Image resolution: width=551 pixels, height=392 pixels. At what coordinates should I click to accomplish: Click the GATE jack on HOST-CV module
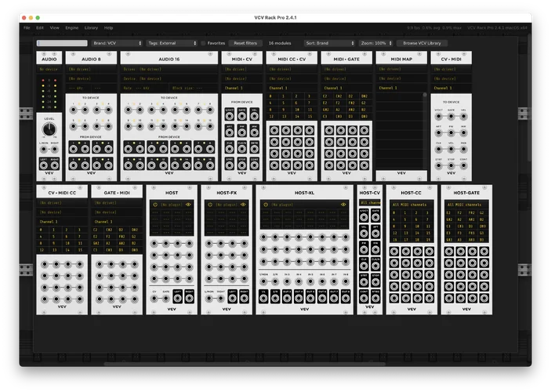point(375,217)
